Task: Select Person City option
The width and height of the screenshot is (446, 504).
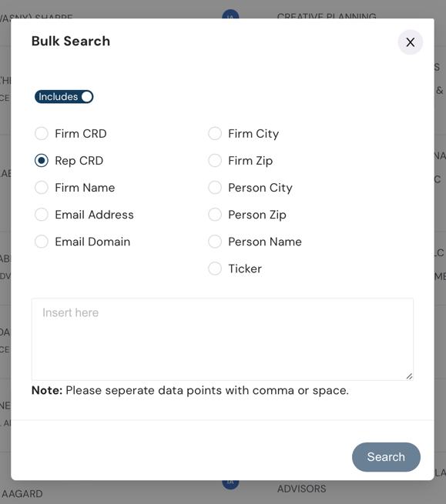Action: (x=215, y=188)
